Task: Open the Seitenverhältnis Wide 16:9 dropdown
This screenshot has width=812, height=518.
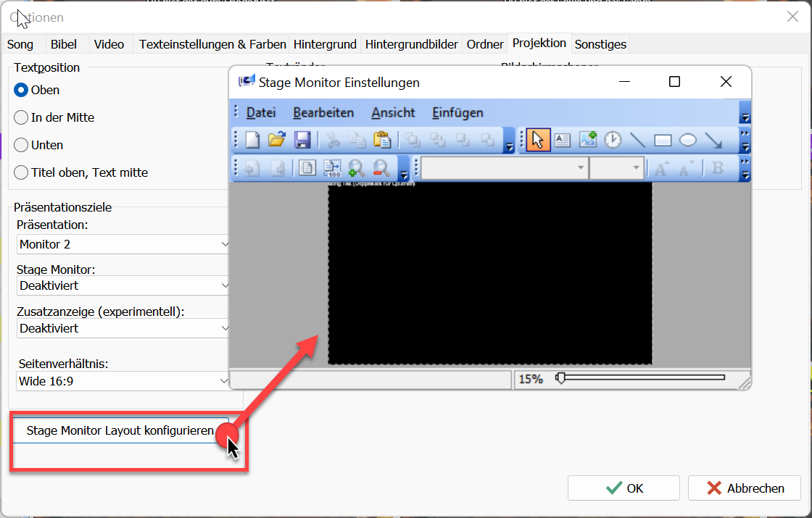Action: pos(123,381)
